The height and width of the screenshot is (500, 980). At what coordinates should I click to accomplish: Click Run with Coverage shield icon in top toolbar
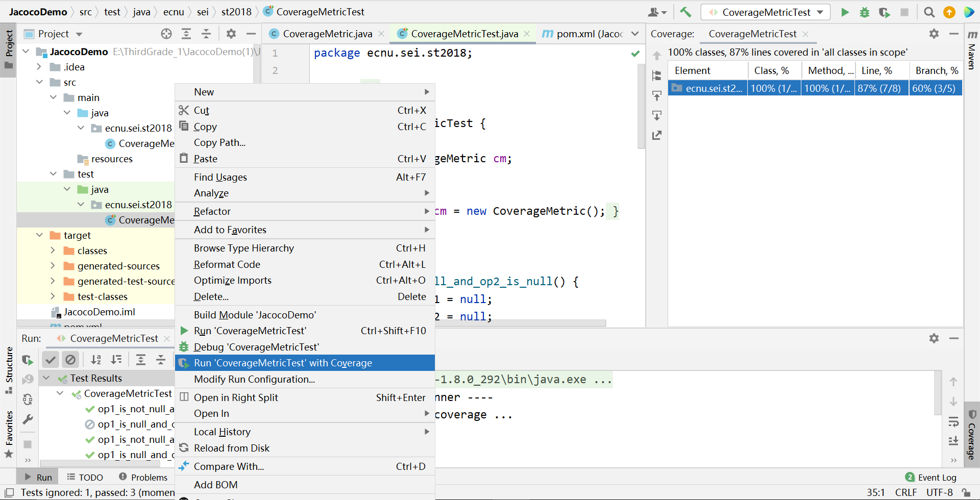point(885,12)
